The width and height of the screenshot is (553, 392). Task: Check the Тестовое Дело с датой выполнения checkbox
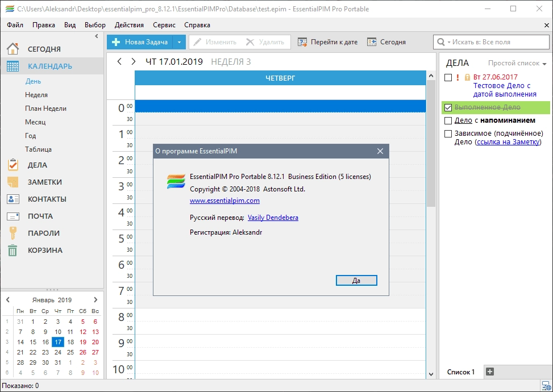click(448, 78)
